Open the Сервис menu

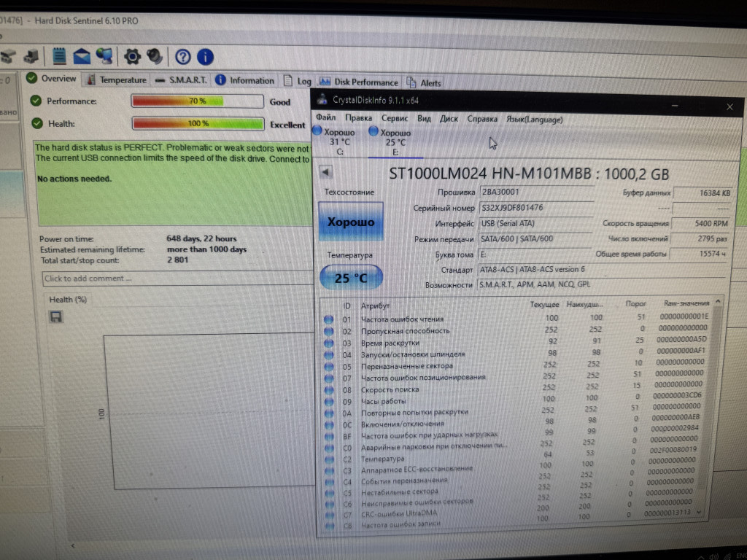(x=395, y=119)
